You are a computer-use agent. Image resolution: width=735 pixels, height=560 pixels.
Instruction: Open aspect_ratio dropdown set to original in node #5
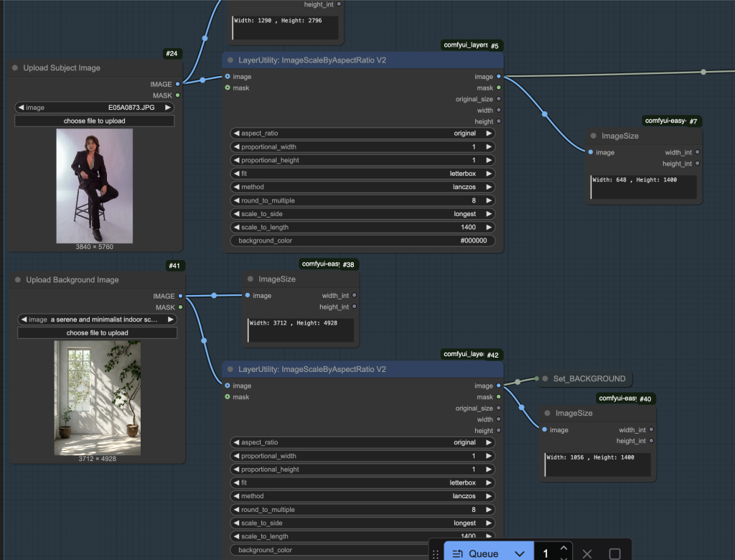(x=362, y=134)
